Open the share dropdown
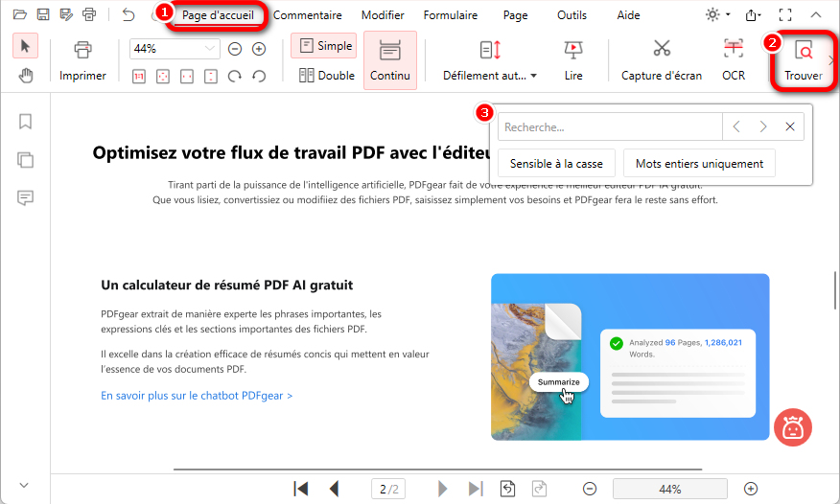 [x=753, y=15]
